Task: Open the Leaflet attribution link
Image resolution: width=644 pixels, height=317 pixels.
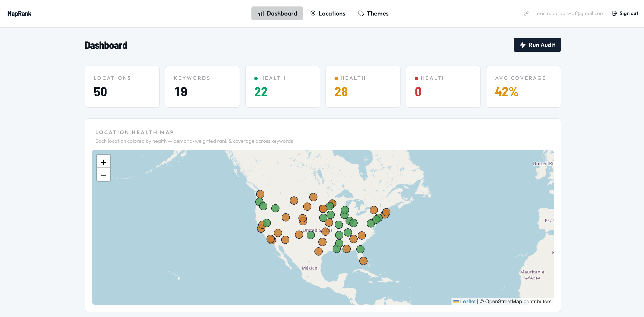Action: pyautogui.click(x=467, y=301)
